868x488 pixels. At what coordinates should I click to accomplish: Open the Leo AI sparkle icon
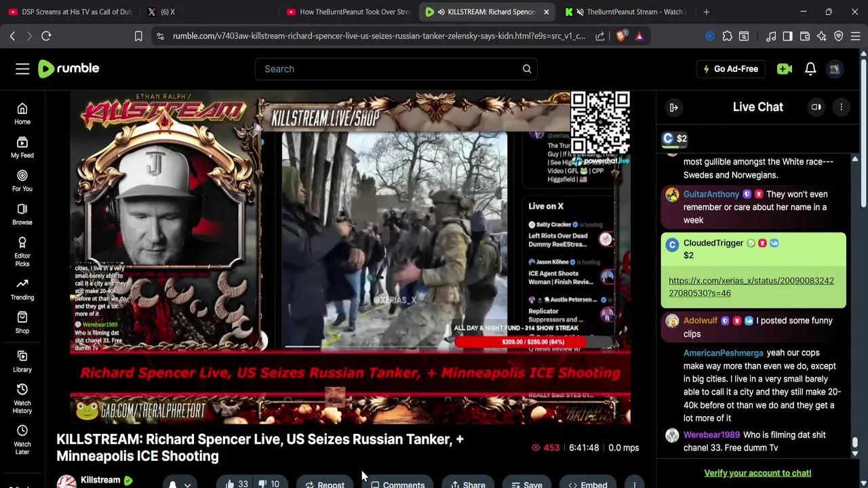pos(821,36)
